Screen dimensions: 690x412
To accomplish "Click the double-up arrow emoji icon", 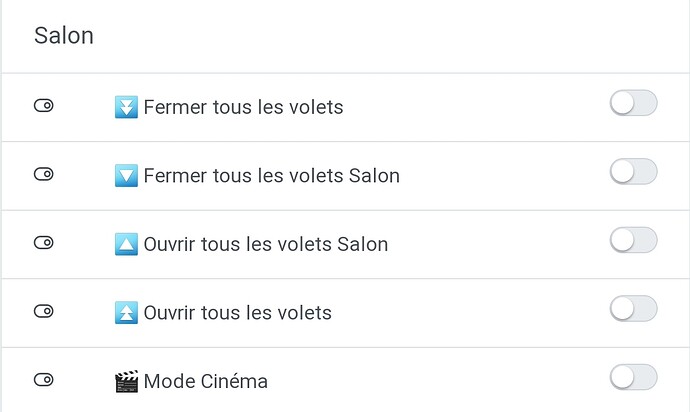I will click(x=126, y=312).
